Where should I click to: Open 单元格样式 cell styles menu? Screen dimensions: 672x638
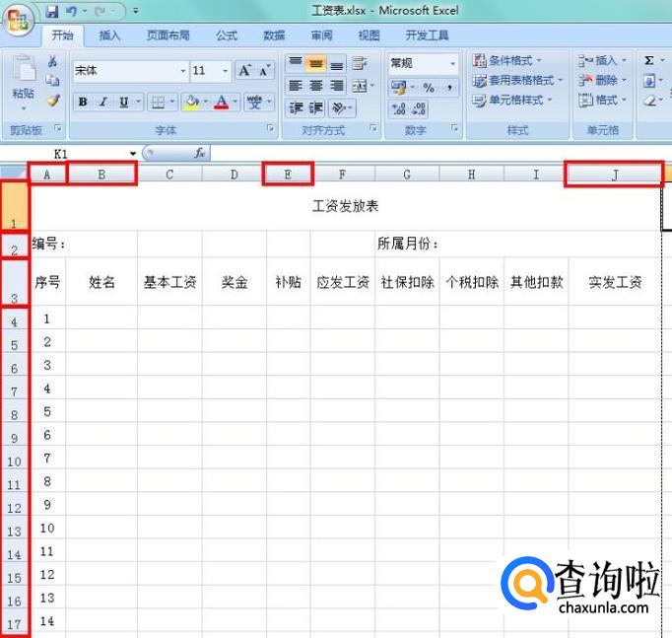point(512,101)
